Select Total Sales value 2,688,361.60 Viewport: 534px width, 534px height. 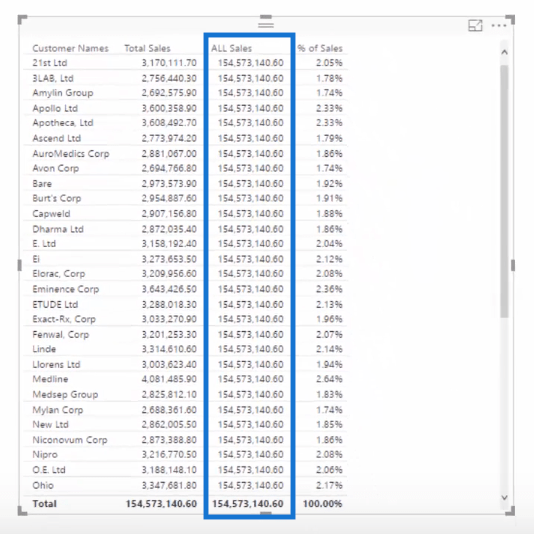pos(169,410)
